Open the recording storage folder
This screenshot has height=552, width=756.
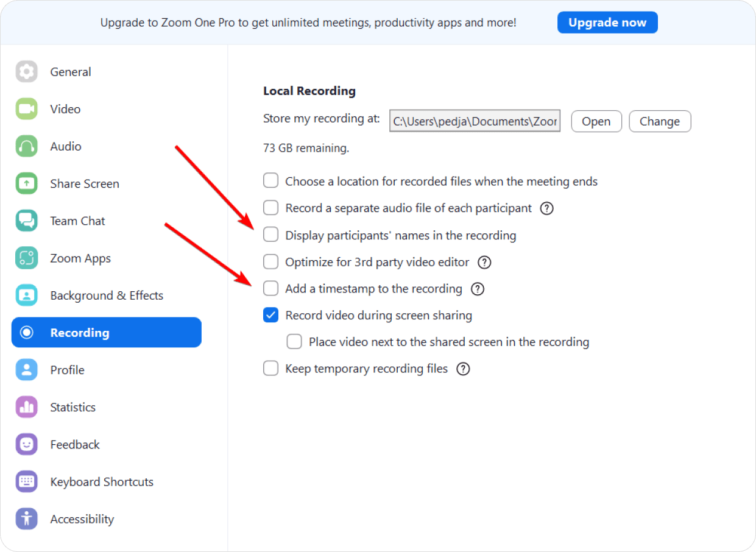pos(596,121)
